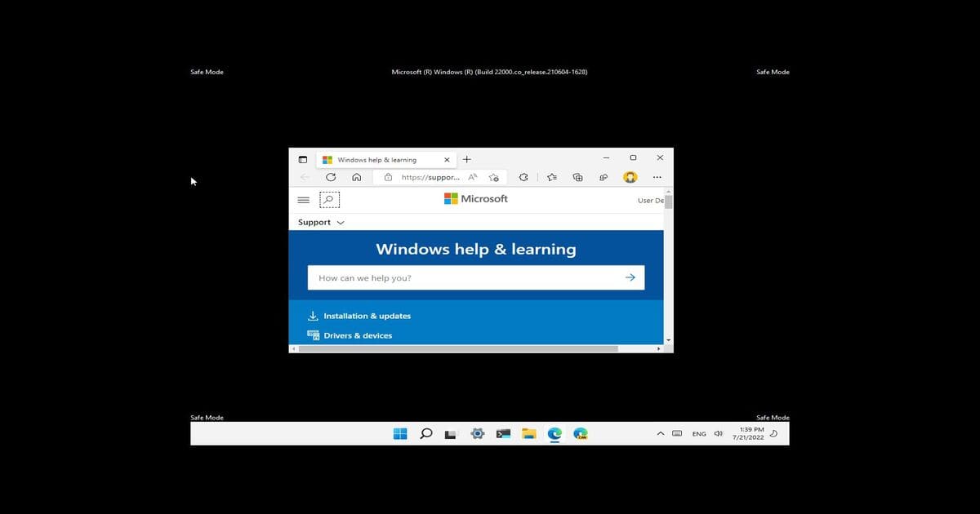
Task: Open Windows Settings from the taskbar
Action: coord(477,433)
